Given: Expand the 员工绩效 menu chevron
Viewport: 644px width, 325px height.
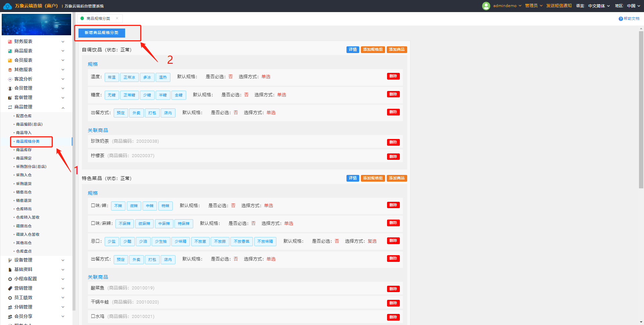Looking at the screenshot, I should (63, 298).
